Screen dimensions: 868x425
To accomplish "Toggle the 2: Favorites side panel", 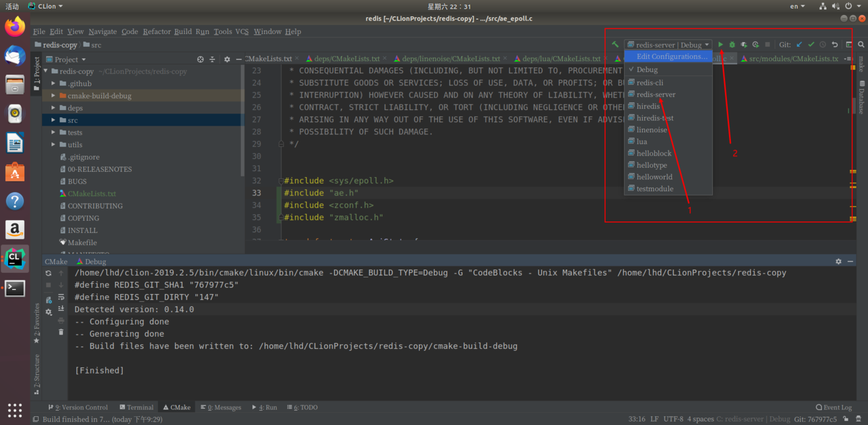I will click(37, 323).
